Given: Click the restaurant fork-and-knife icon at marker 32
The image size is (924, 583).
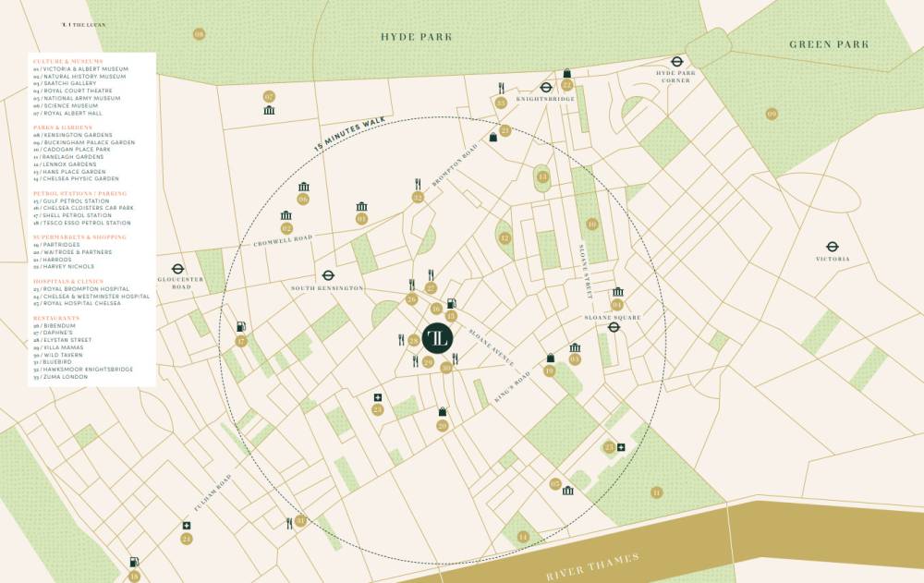Looking at the screenshot, I should coord(418,184).
